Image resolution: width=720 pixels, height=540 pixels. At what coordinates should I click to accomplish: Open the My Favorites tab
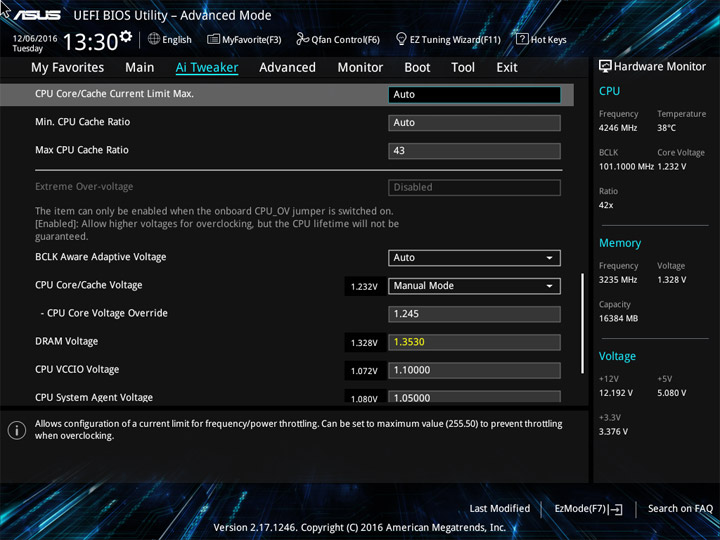[68, 68]
